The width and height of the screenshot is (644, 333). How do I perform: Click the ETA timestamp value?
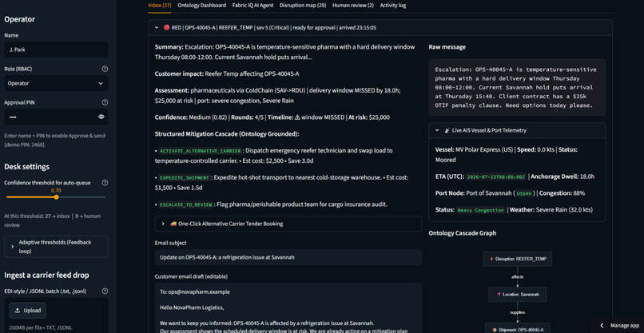click(496, 177)
